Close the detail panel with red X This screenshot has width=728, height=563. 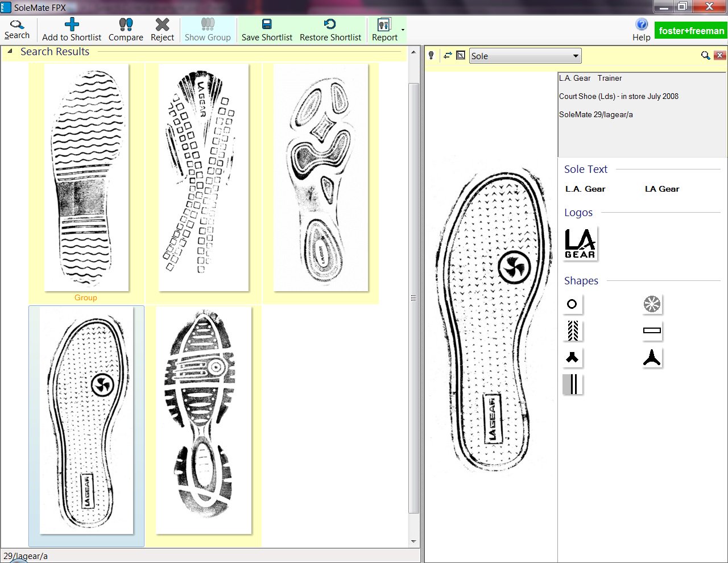click(719, 55)
